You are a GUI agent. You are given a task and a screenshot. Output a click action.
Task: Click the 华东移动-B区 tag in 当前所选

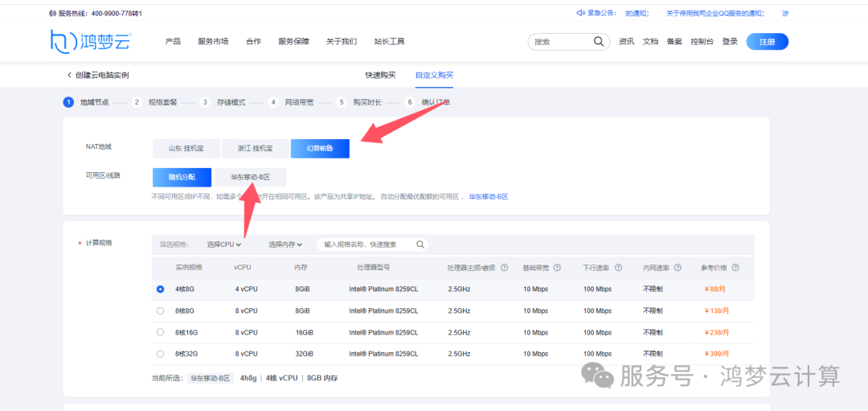210,378
